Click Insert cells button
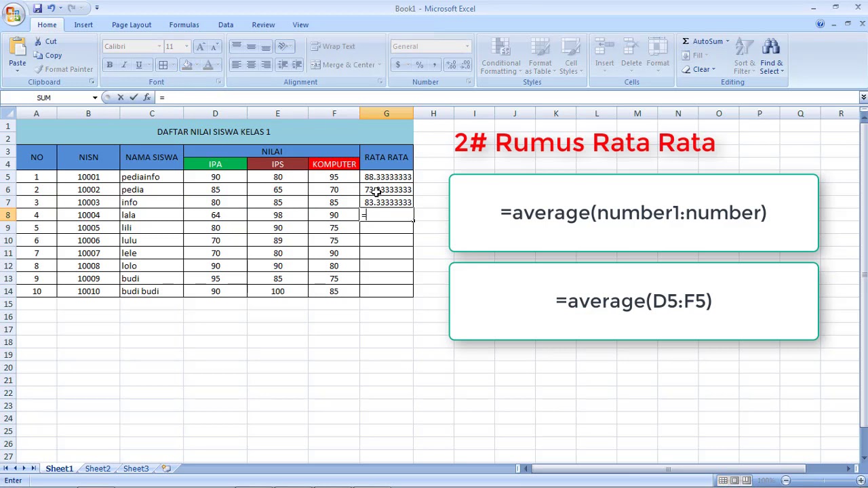 pos(605,56)
